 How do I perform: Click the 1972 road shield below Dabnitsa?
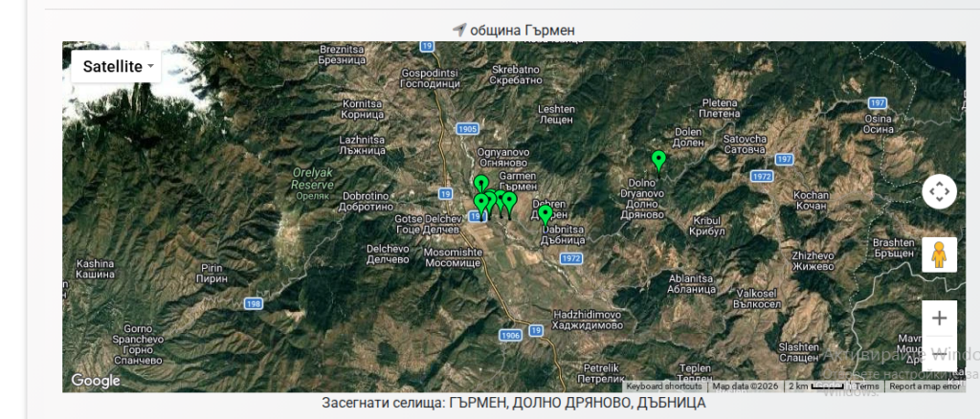coord(571,258)
